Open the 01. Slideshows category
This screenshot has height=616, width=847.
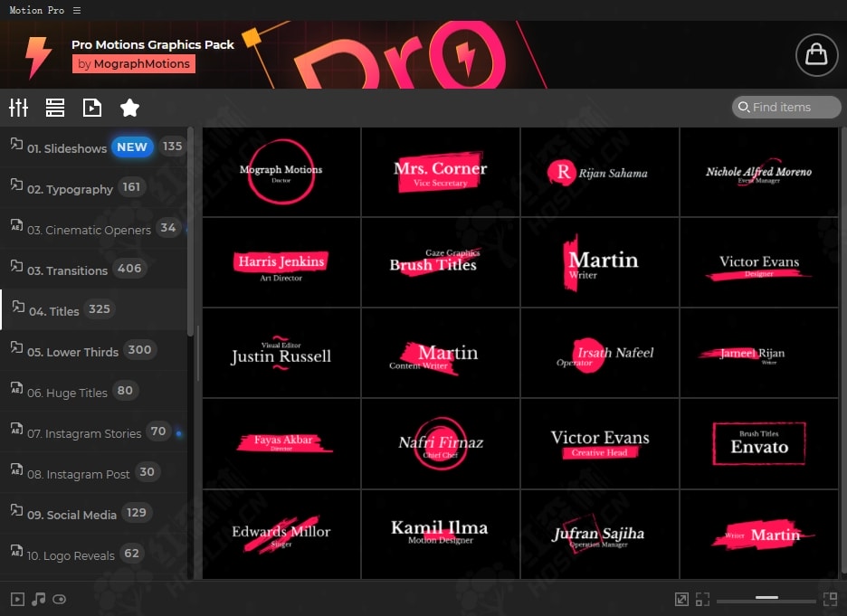tap(94, 147)
